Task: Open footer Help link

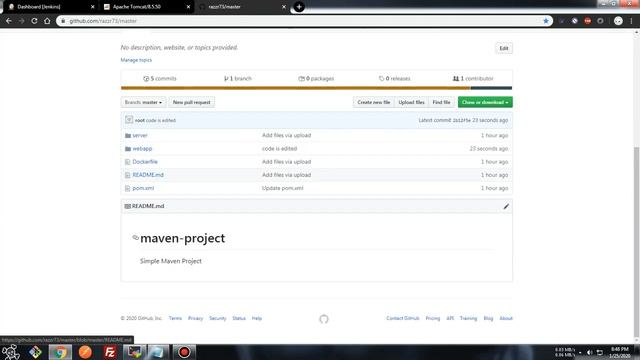Action: pyautogui.click(x=257, y=318)
